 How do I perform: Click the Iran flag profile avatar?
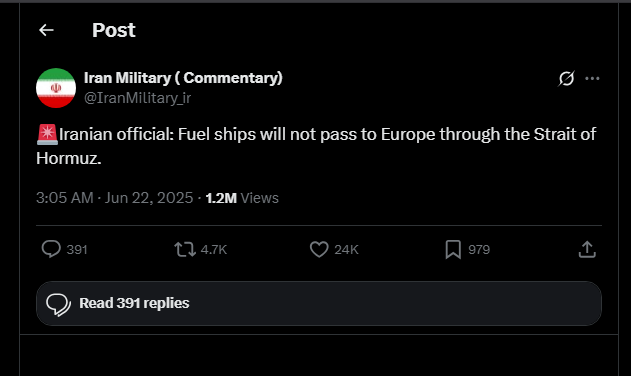coord(56,88)
